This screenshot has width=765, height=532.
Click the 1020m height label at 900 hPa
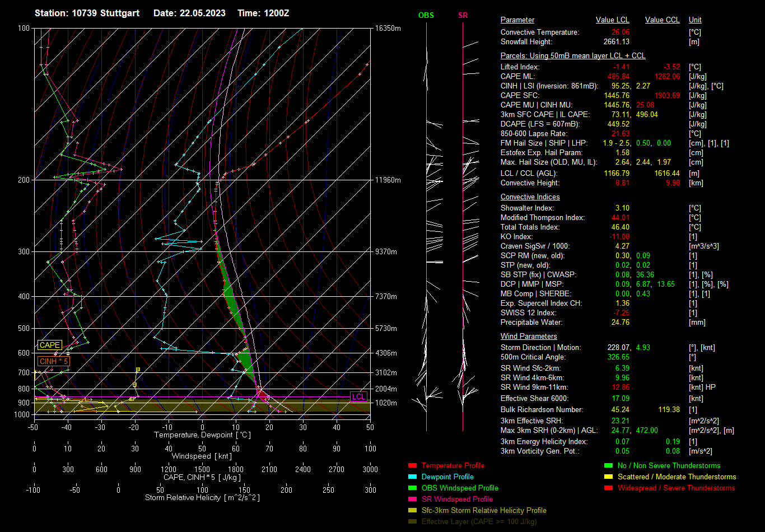[x=386, y=403]
